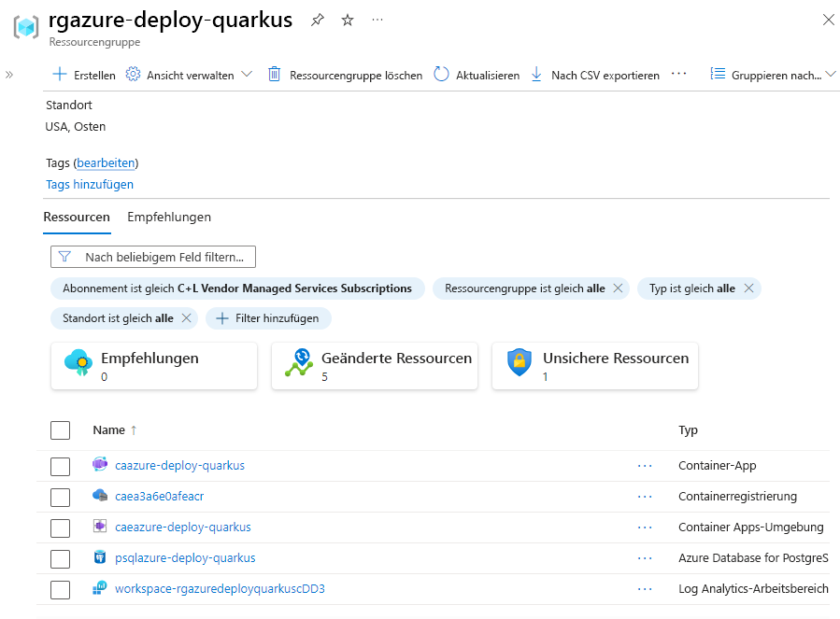Image resolution: width=840 pixels, height=619 pixels.
Task: Export resources via Nach CSV exportieren
Action: click(595, 75)
